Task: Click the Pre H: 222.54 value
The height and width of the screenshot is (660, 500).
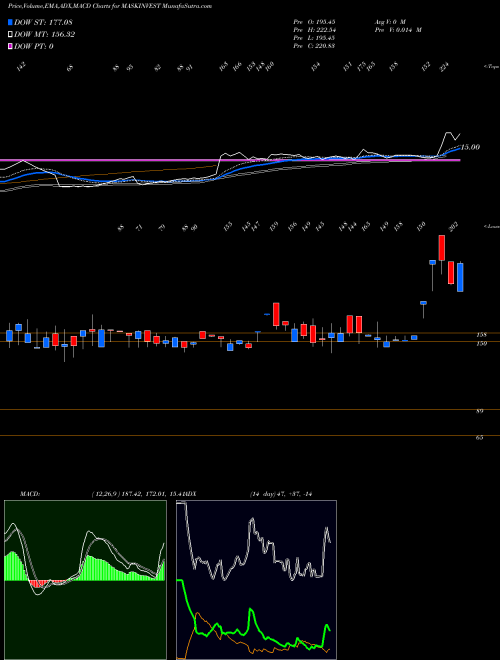Action: coord(314,30)
